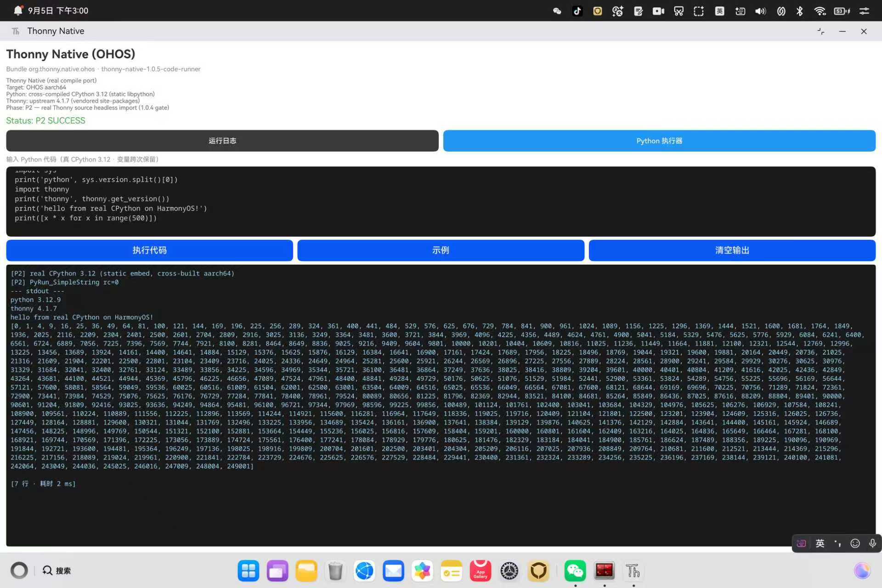Toggle punctuation mode on floating IME bar
This screenshot has height=588, width=882.
pos(837,543)
